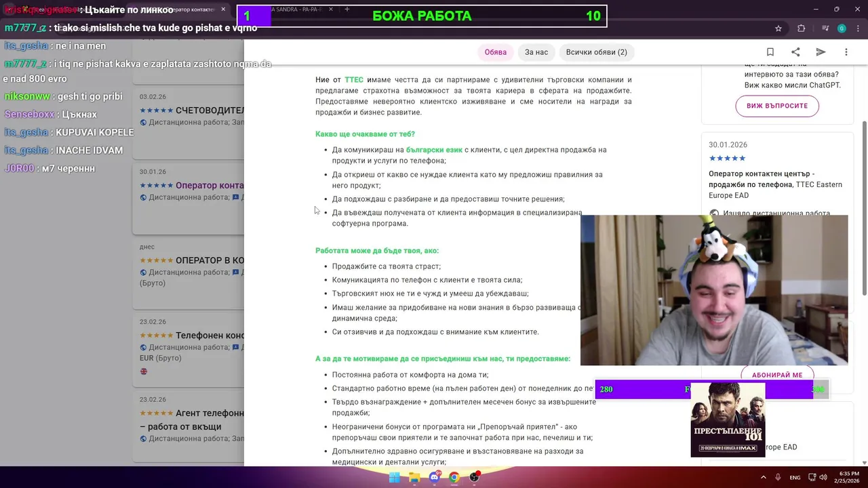The height and width of the screenshot is (488, 868).
Task: Click the Продажбите са твоята страст bullet
Action: 386,266
